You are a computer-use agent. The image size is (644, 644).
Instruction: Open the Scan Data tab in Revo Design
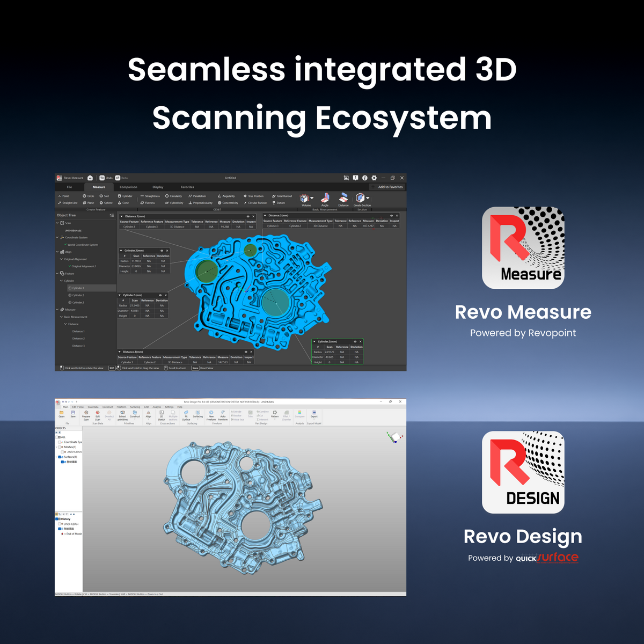click(93, 407)
